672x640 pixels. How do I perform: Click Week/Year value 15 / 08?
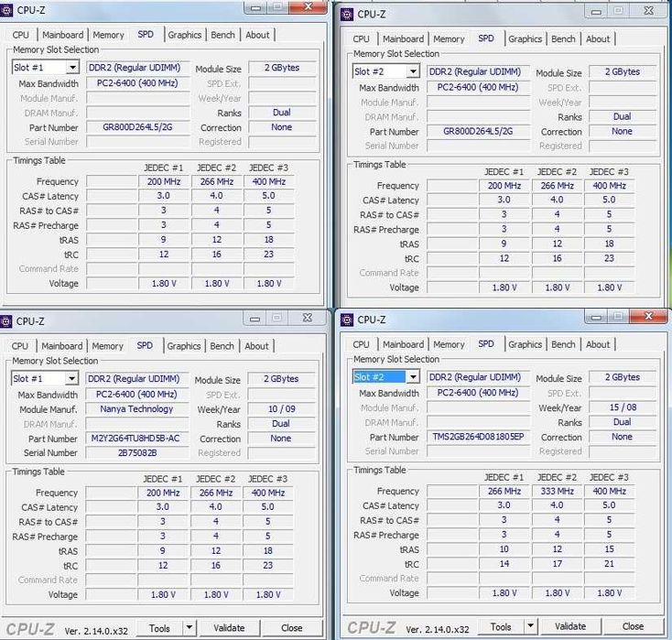click(623, 407)
